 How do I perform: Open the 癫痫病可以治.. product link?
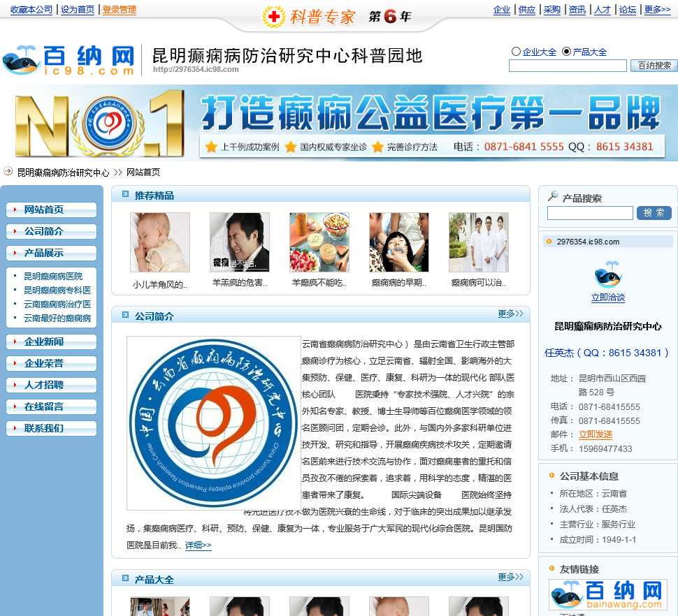point(479,283)
